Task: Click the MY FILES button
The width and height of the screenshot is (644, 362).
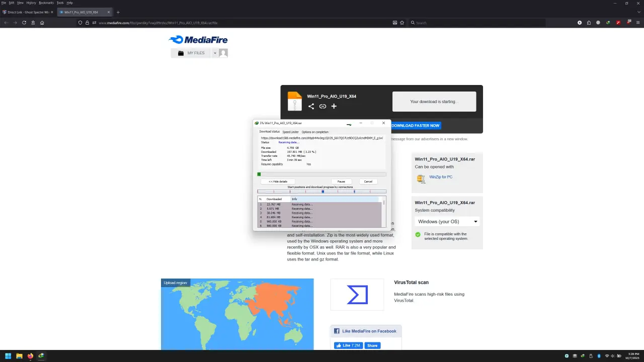Action: pos(191,53)
